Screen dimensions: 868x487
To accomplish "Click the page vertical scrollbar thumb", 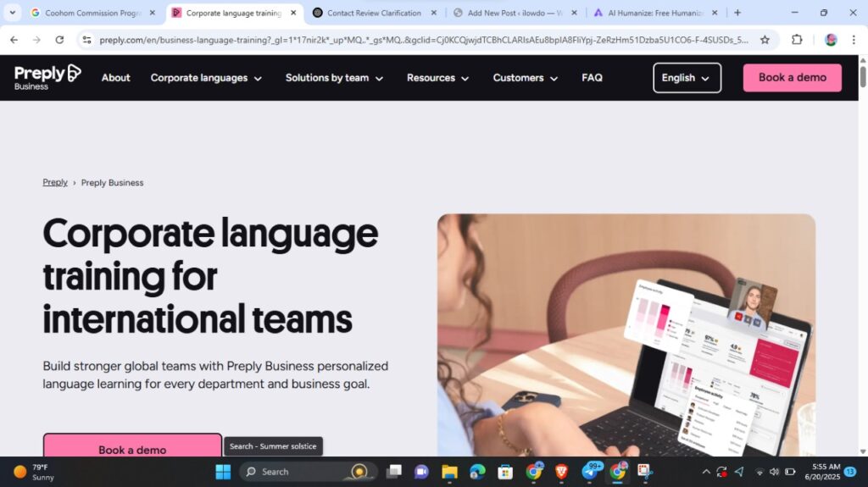I will 862,75.
